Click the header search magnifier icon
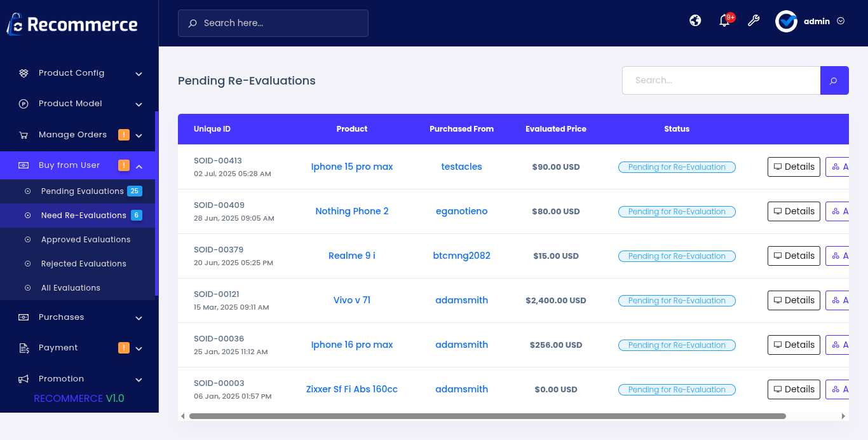 point(193,24)
